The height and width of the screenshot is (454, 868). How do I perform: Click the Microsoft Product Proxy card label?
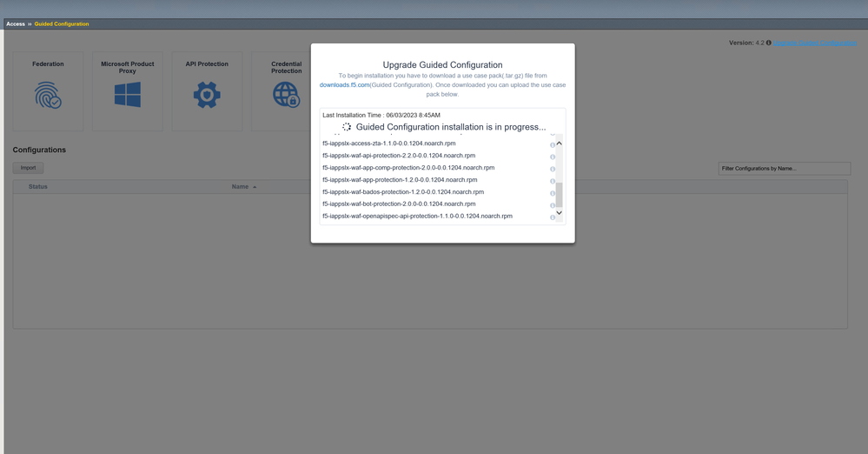click(128, 68)
